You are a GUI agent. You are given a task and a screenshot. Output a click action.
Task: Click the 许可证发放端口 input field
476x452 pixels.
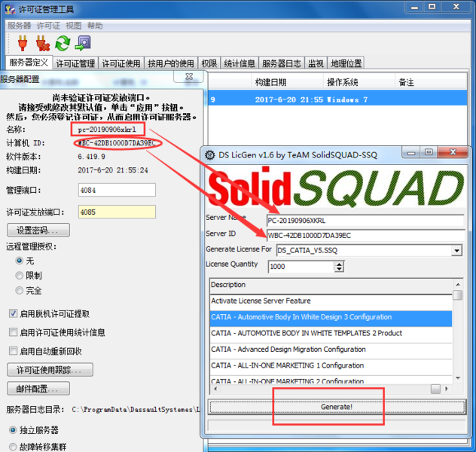click(x=117, y=212)
